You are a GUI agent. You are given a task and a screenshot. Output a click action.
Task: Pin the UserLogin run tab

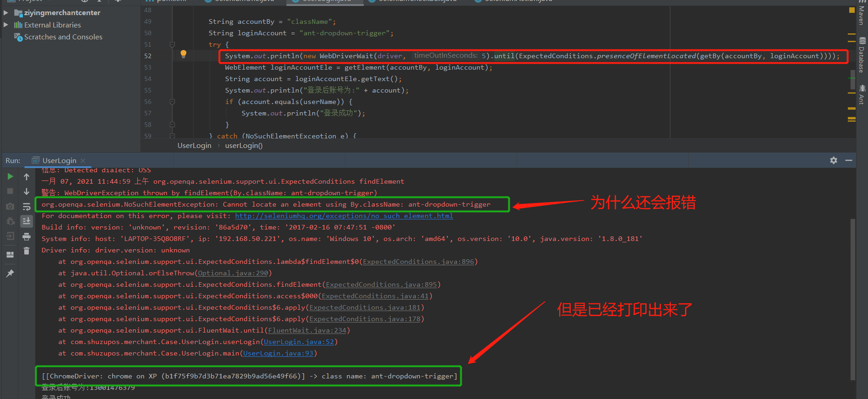tap(10, 273)
